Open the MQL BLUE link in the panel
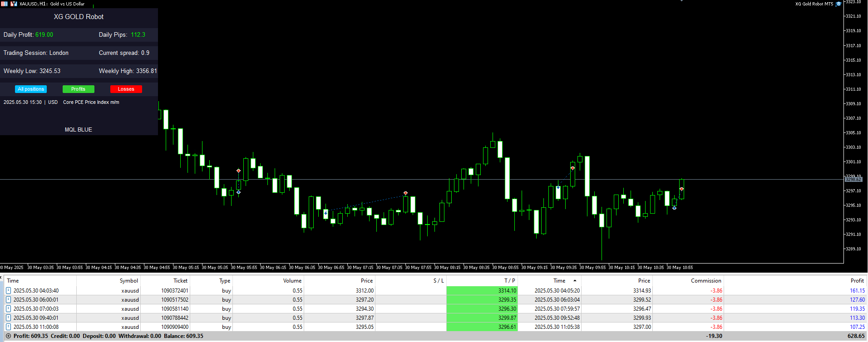This screenshot has width=868, height=342. [x=79, y=130]
